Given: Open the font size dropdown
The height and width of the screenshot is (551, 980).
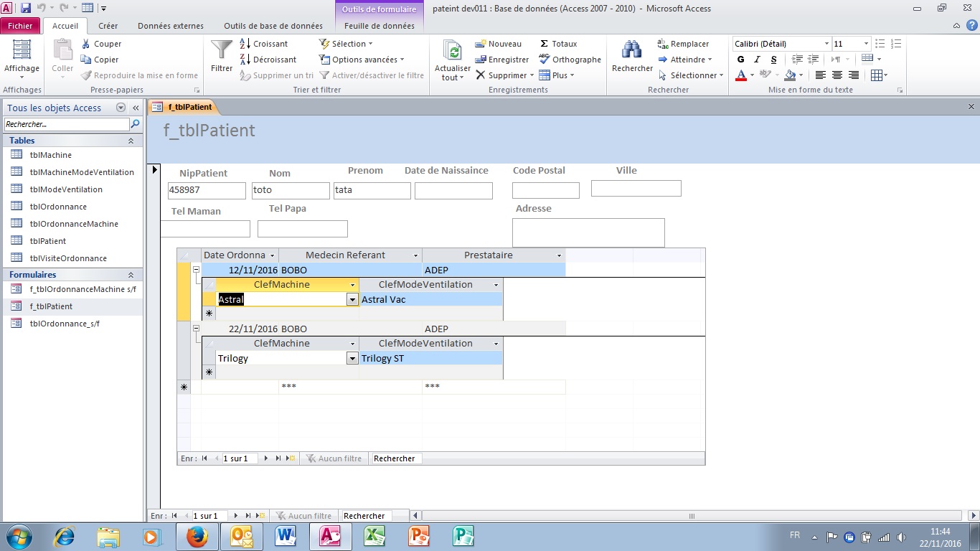Looking at the screenshot, I should point(866,44).
